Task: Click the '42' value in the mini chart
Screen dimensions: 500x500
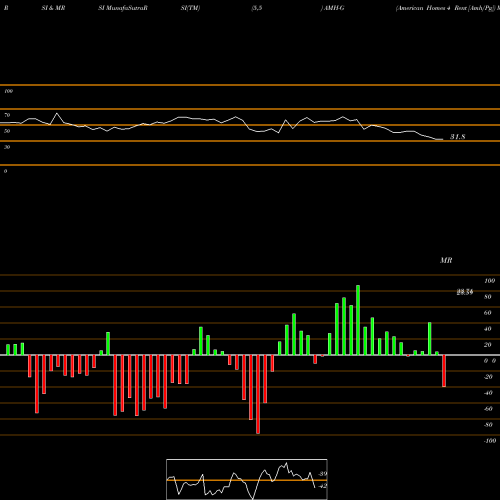Action: point(323,486)
